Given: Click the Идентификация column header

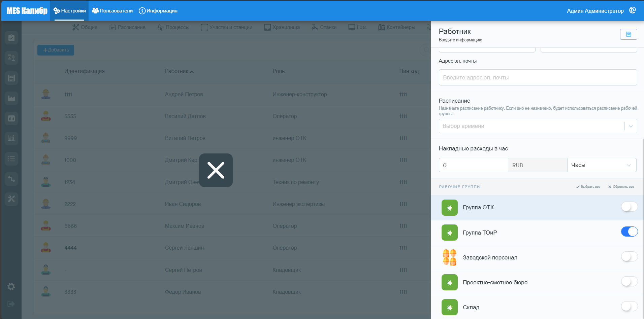Looking at the screenshot, I should [85, 71].
